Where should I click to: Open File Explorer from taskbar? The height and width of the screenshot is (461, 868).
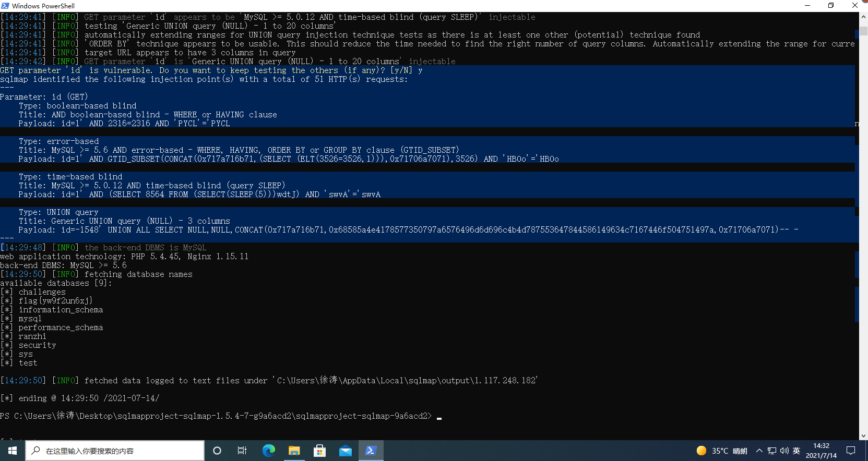point(294,451)
